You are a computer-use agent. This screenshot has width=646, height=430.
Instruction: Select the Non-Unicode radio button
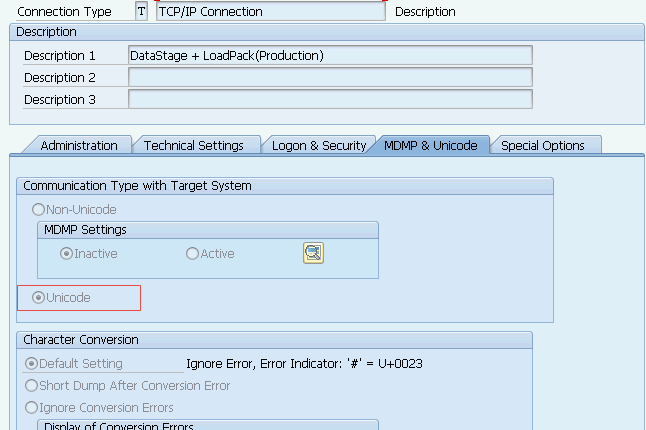pos(38,210)
